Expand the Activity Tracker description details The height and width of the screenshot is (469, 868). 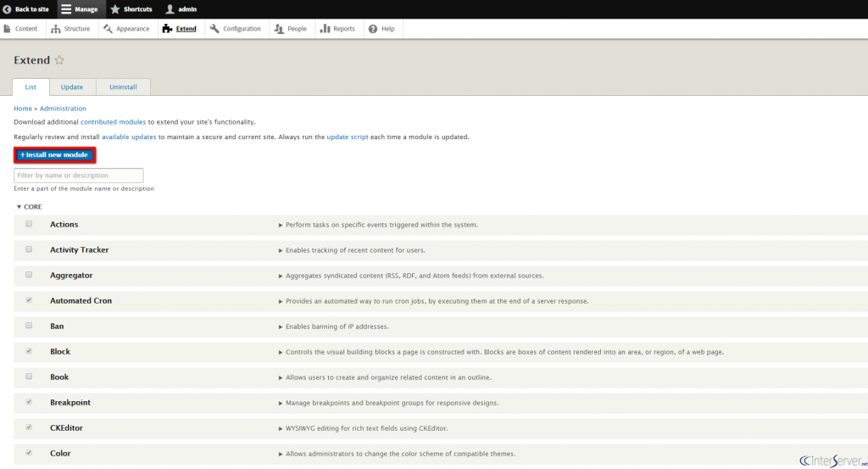[281, 250]
